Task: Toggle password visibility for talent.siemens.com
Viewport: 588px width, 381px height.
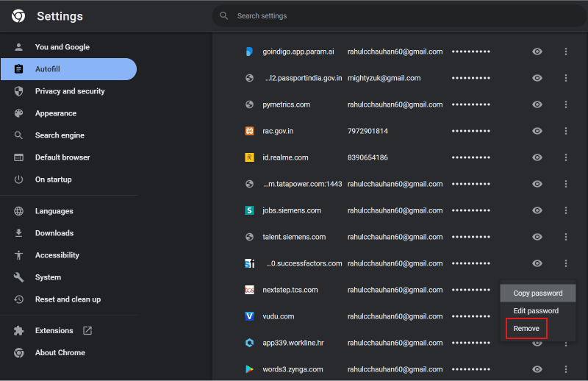Action: click(537, 237)
